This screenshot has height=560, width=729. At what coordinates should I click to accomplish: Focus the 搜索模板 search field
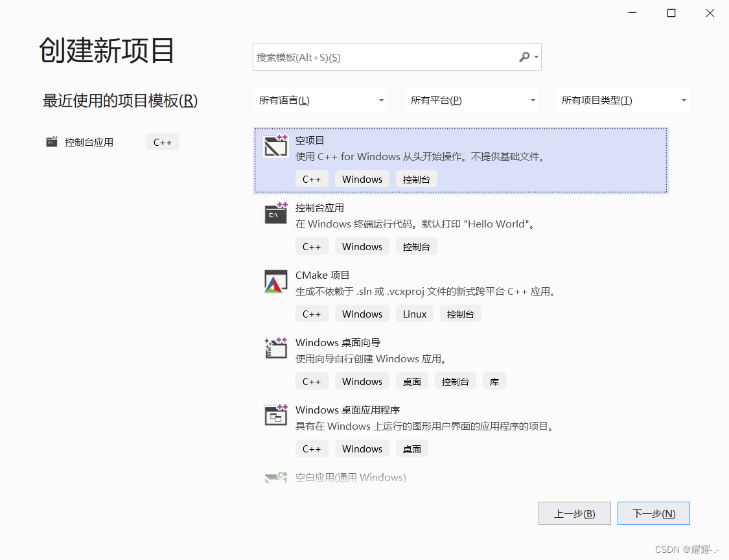tap(397, 57)
